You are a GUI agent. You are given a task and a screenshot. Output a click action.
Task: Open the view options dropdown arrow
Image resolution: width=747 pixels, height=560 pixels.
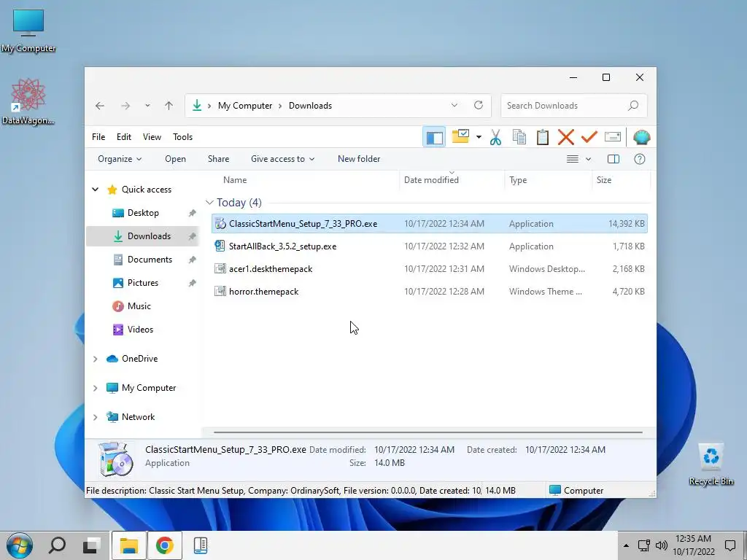589,159
